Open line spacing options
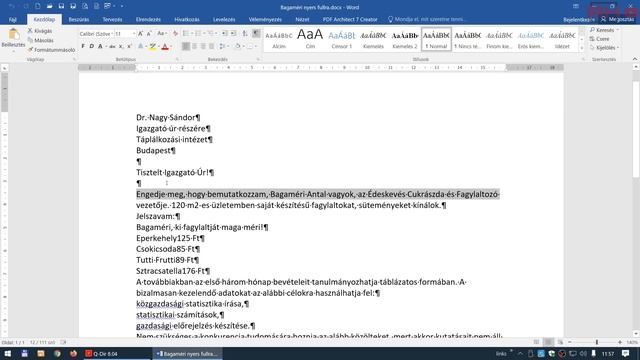Screen dimensions: 640x360 (x=223, y=47)
